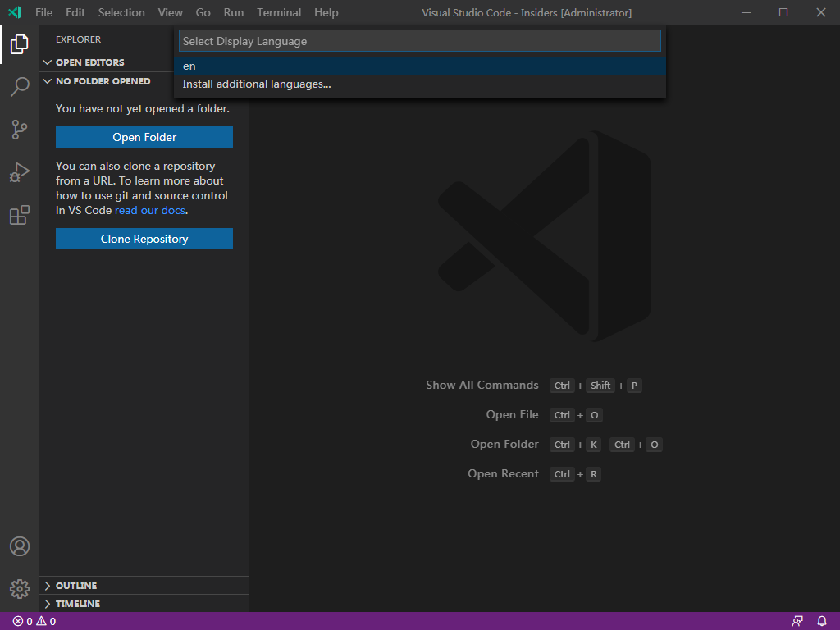Viewport: 840px width, 630px height.
Task: Open the Terminal menu
Action: [x=279, y=12]
